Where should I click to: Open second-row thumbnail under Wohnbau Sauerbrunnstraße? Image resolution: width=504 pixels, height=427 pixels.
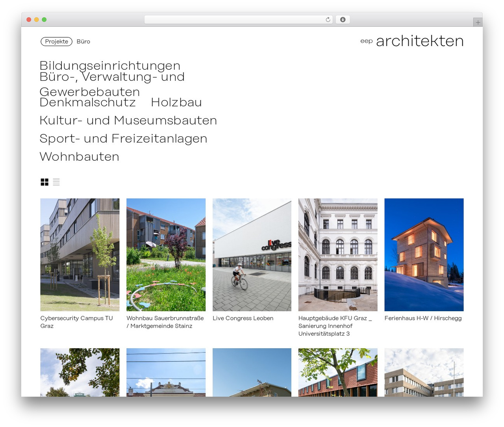pos(166,372)
